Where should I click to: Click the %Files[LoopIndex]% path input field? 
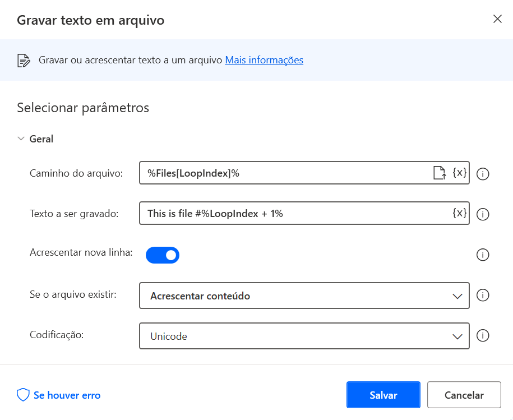click(280, 173)
